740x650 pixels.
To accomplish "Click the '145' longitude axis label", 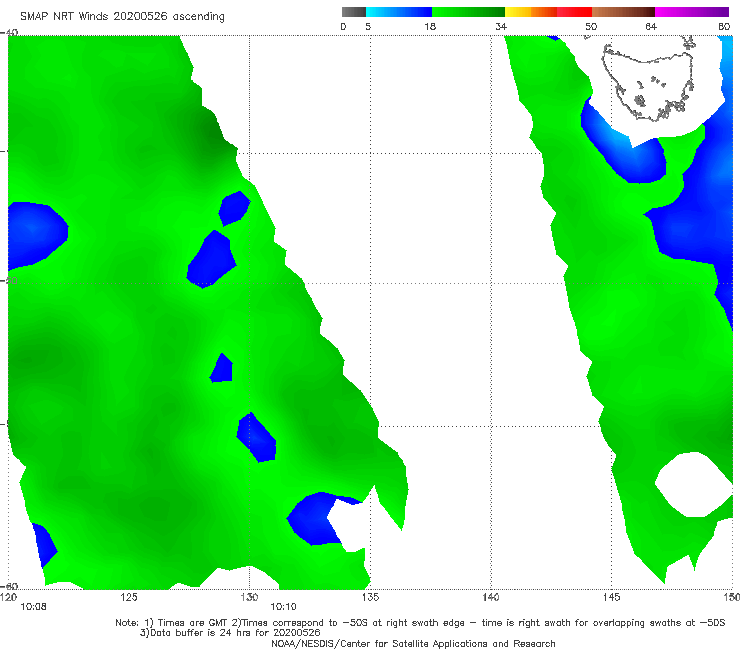I will point(612,597).
